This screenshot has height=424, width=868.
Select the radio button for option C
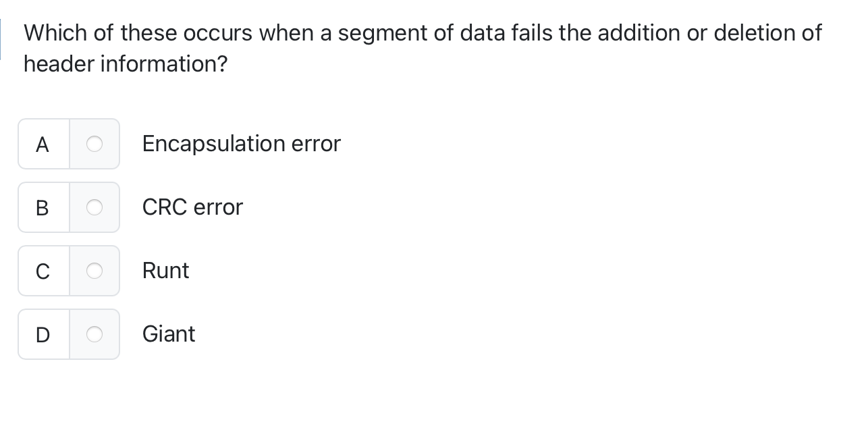pyautogui.click(x=94, y=271)
